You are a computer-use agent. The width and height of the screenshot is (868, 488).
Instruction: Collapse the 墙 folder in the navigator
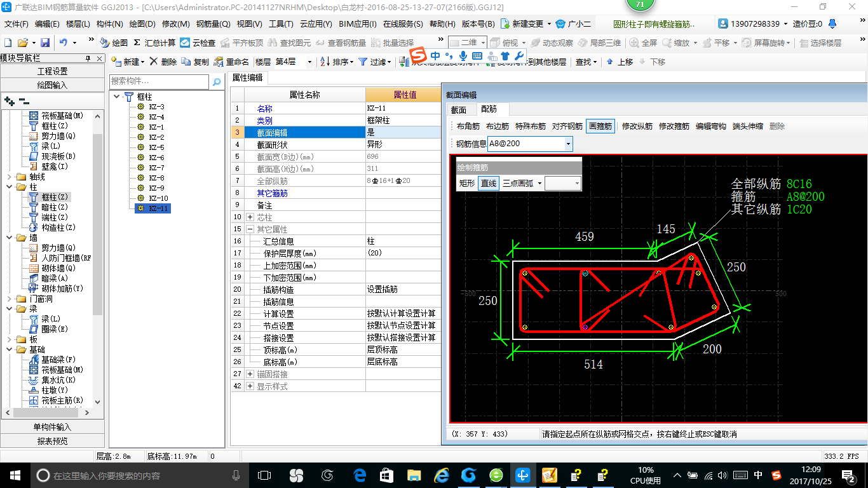click(9, 238)
